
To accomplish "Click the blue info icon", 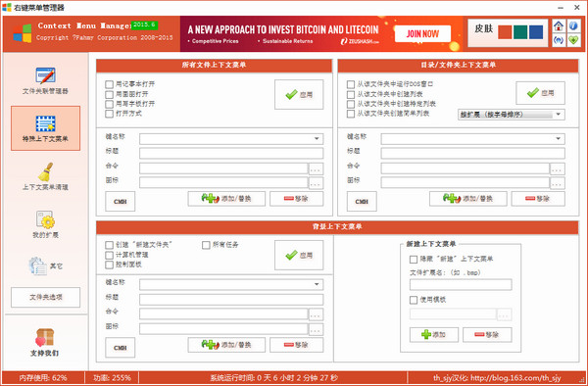I will pos(573,26).
